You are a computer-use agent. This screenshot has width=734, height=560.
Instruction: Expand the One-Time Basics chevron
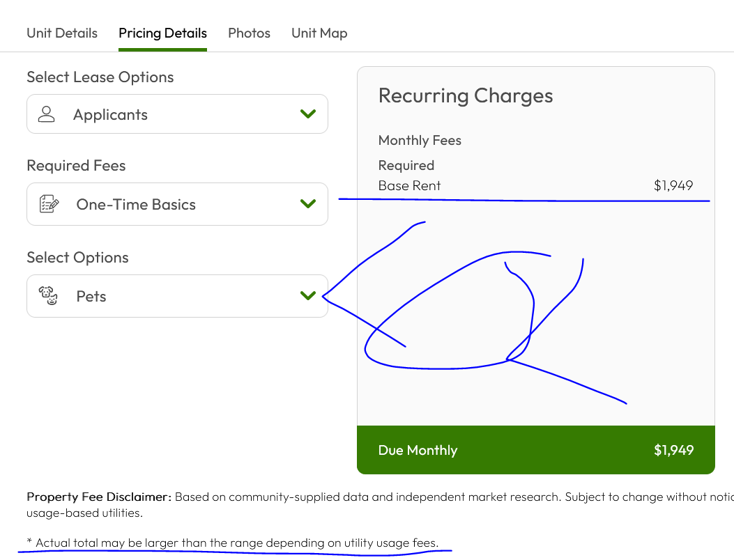click(308, 203)
